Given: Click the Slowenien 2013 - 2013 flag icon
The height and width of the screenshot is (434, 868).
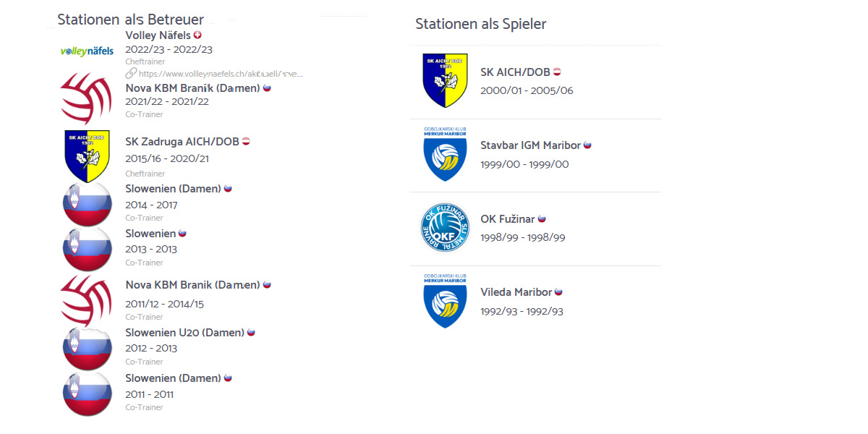Looking at the screenshot, I should point(87,249).
